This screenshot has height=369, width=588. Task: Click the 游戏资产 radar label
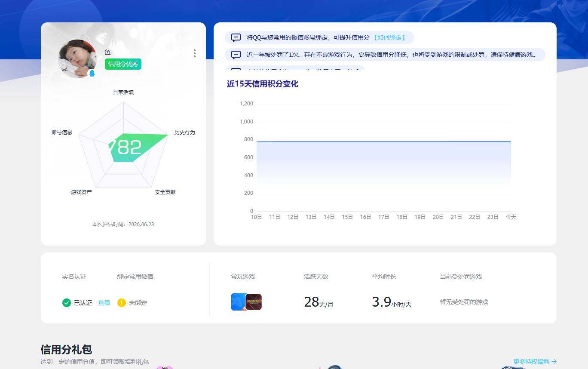[x=82, y=192]
